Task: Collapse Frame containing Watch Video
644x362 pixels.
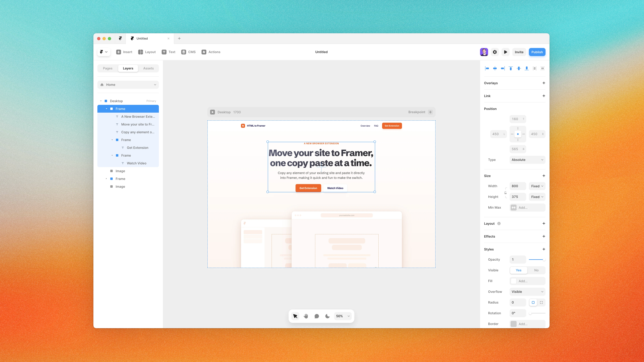Action: coord(112,156)
